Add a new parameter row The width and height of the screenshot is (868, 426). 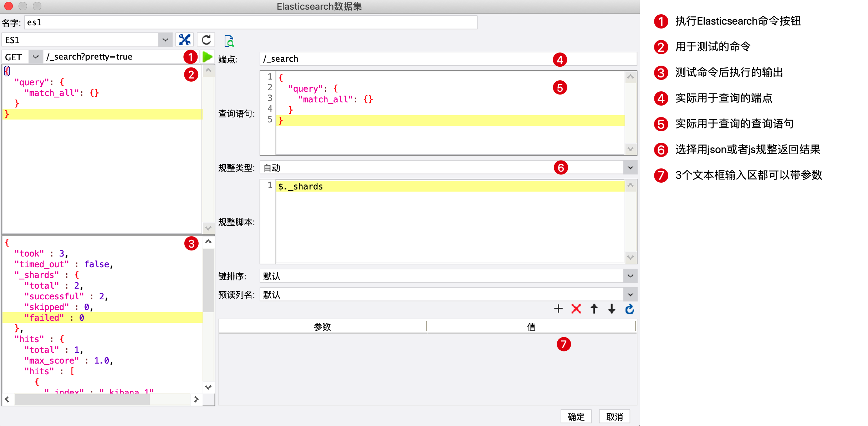tap(558, 309)
